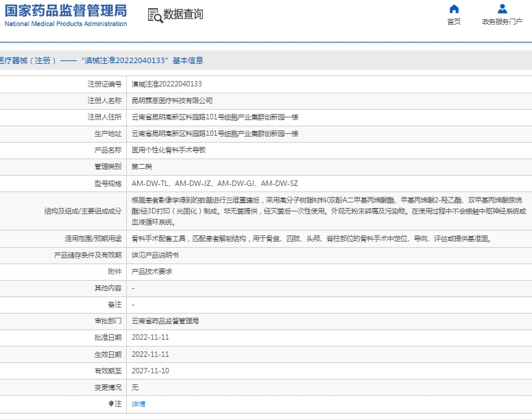Click the 注册人名称 row label
The width and height of the screenshot is (532, 420).
coord(104,100)
